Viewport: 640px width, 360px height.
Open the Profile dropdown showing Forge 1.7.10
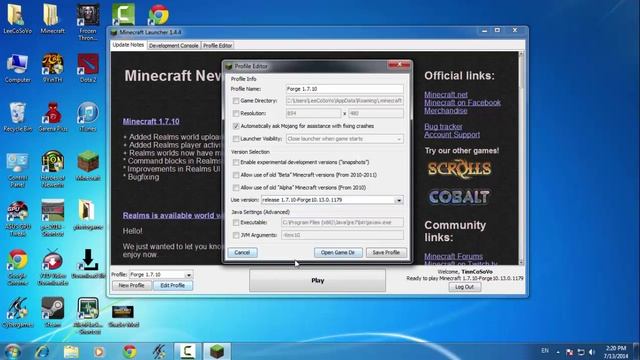click(160, 275)
